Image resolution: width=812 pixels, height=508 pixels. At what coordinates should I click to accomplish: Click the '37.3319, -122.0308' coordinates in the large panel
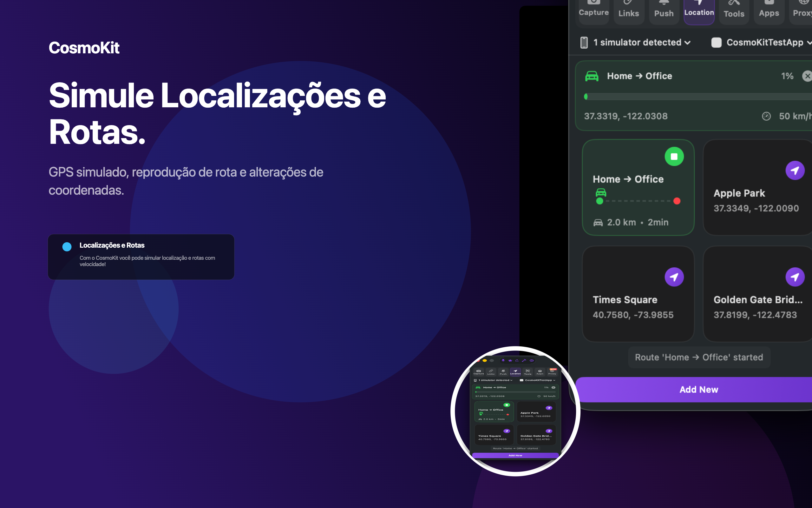click(x=626, y=116)
